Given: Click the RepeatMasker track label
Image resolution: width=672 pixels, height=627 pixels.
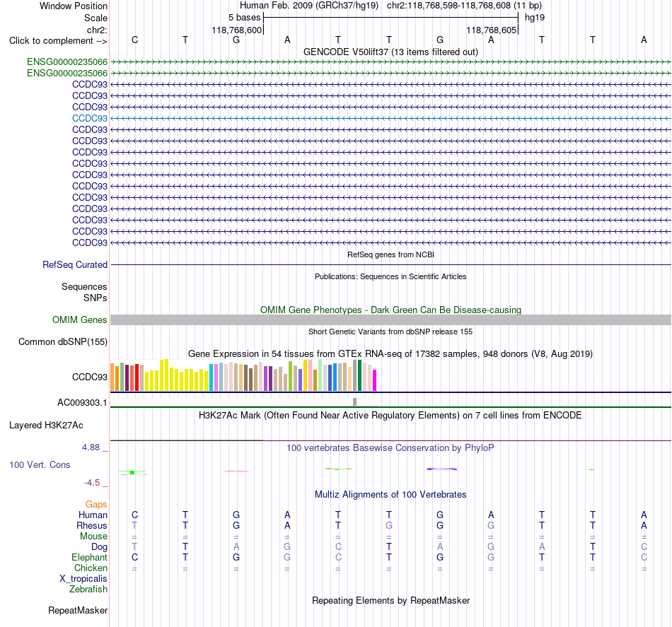Looking at the screenshot, I should 78,610.
